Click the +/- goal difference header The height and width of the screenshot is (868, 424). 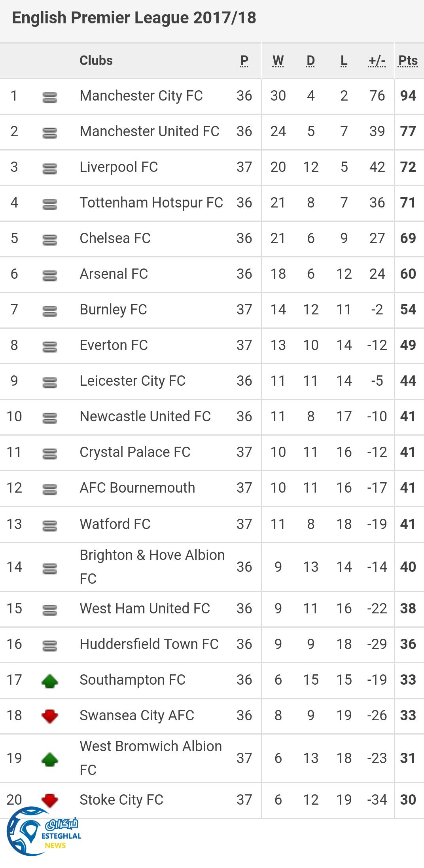(x=377, y=61)
